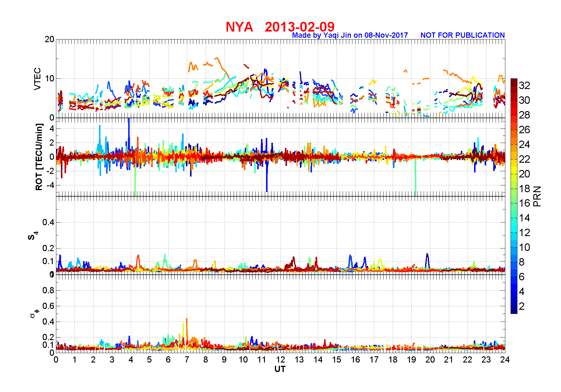
Task: Click the UT axis hour "24" tick label
Action: pos(505,360)
